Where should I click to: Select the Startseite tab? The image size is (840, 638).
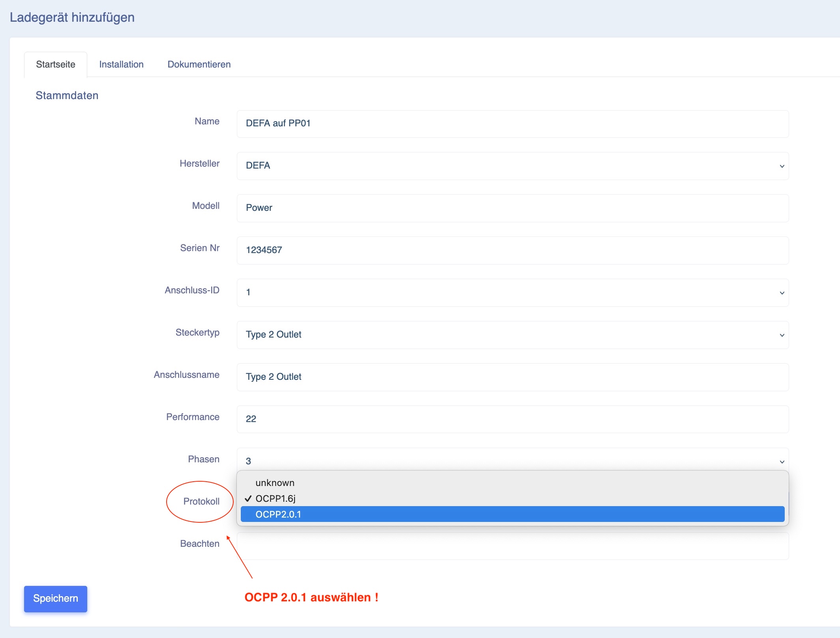[56, 64]
